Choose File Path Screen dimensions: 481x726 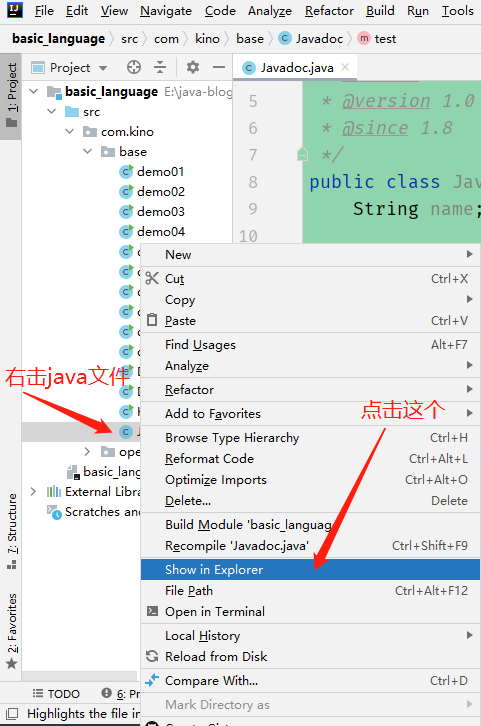tap(310, 590)
